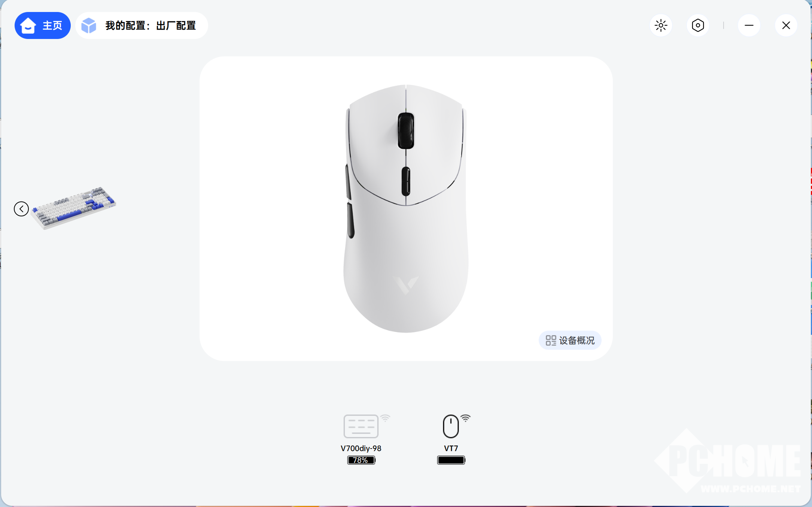Toggle the sun-shaped light theme icon
Screen dimensions: 812x507
[x=661, y=25]
